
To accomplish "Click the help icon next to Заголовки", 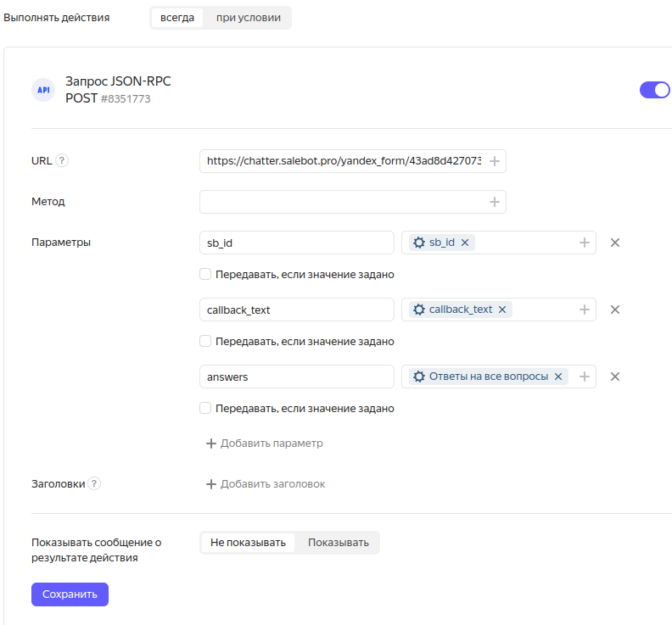I will [94, 483].
